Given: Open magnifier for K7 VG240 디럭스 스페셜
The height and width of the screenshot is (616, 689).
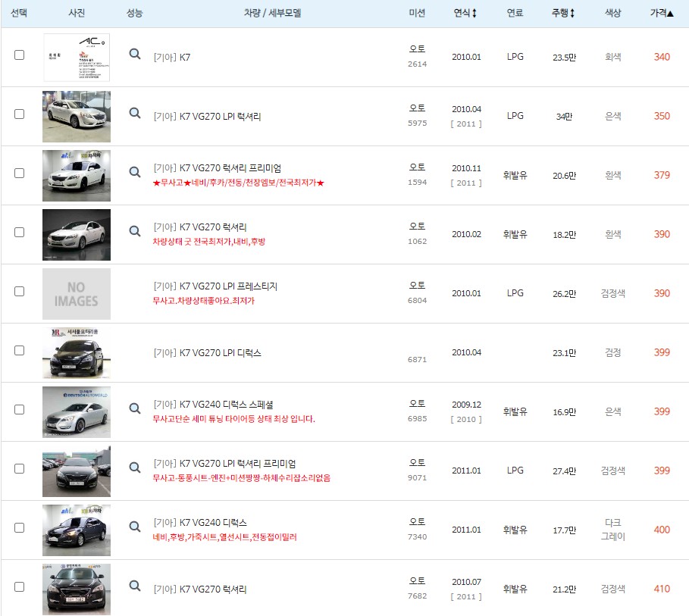Looking at the screenshot, I should 135,408.
